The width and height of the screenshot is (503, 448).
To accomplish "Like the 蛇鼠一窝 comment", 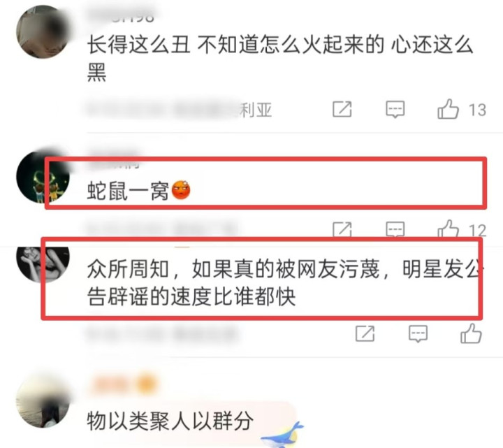I will tap(448, 229).
